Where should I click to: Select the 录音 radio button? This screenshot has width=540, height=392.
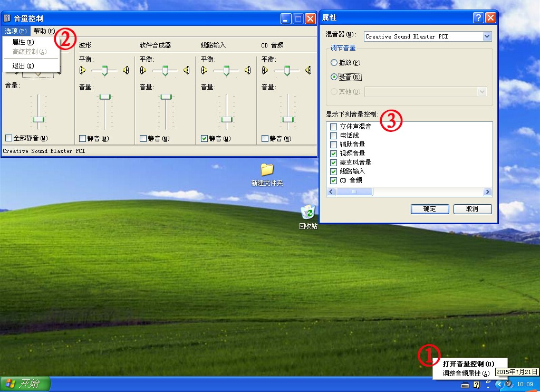point(334,77)
